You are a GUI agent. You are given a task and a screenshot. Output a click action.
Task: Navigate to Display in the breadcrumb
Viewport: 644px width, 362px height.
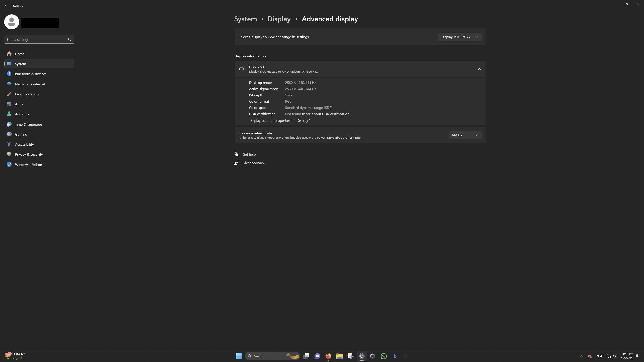click(x=279, y=19)
